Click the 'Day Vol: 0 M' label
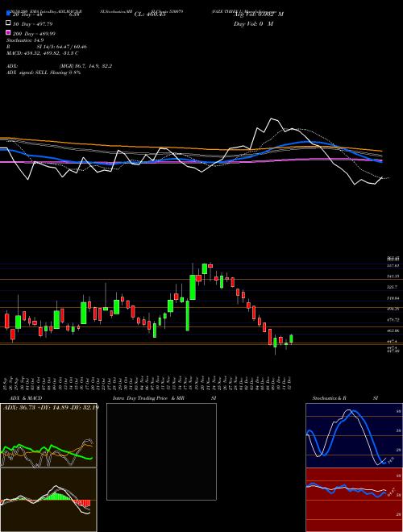Image resolution: width=403 pixels, height=532 pixels. (253, 23)
